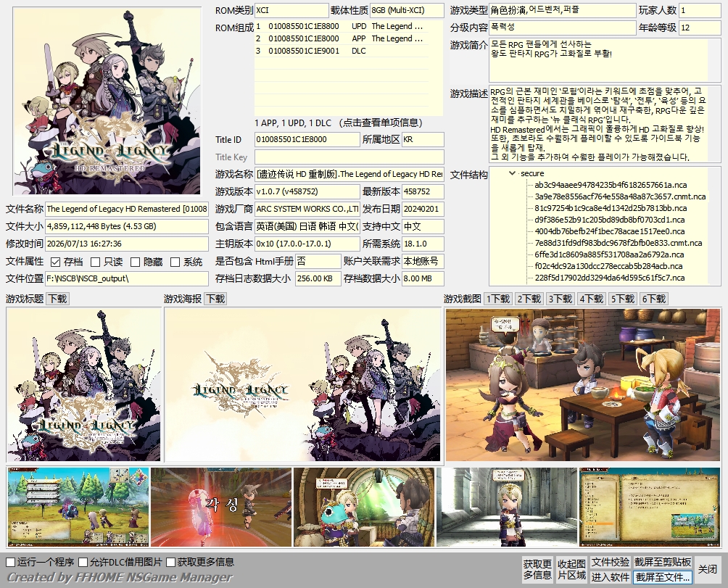Click '1 APP, 1 UPD, 1 DLC' summary text
Screen dimensions: 728x588
pos(293,123)
